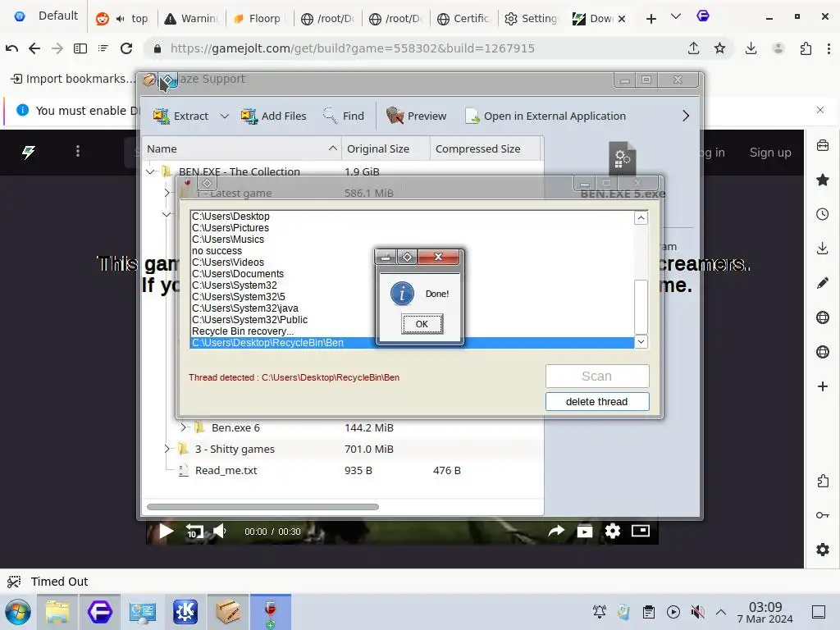840x630 pixels.
Task: Rewind the video 10 seconds
Action: [194, 532]
